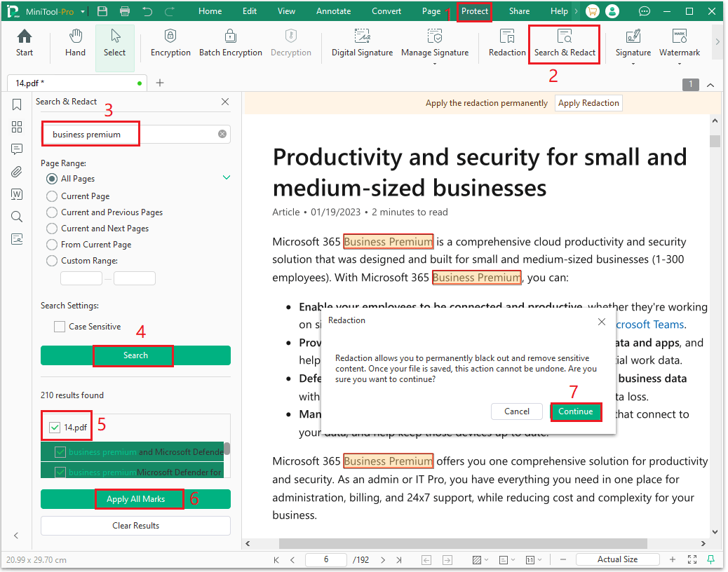This screenshot has height=572, width=728.
Task: Open the page thumbnails panel
Action: pyautogui.click(x=16, y=127)
